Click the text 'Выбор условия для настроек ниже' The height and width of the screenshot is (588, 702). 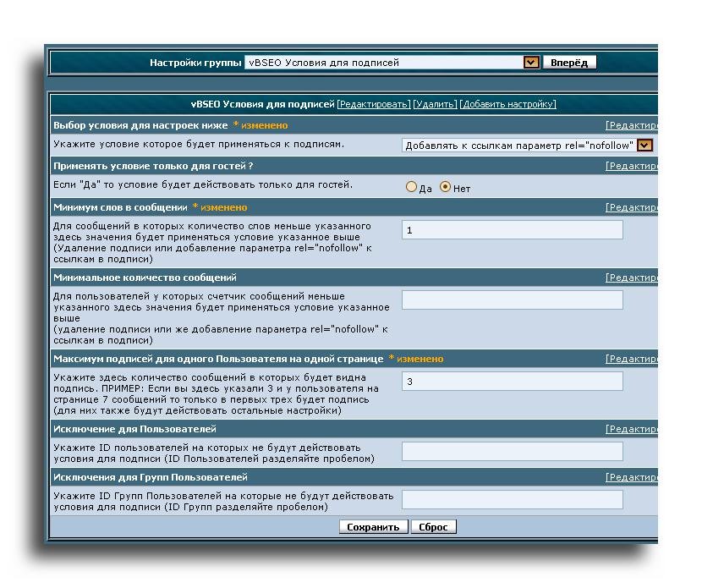click(140, 125)
